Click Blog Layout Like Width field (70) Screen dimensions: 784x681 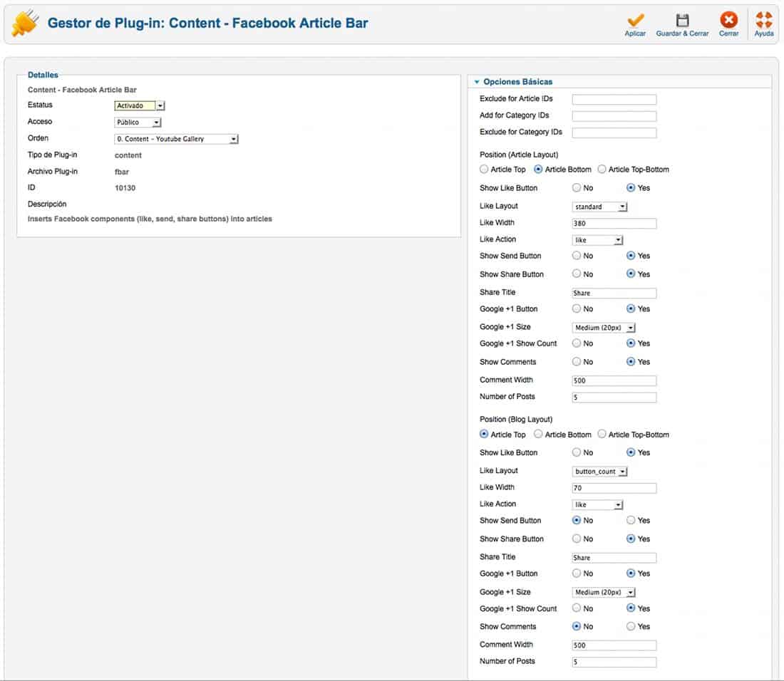click(614, 488)
